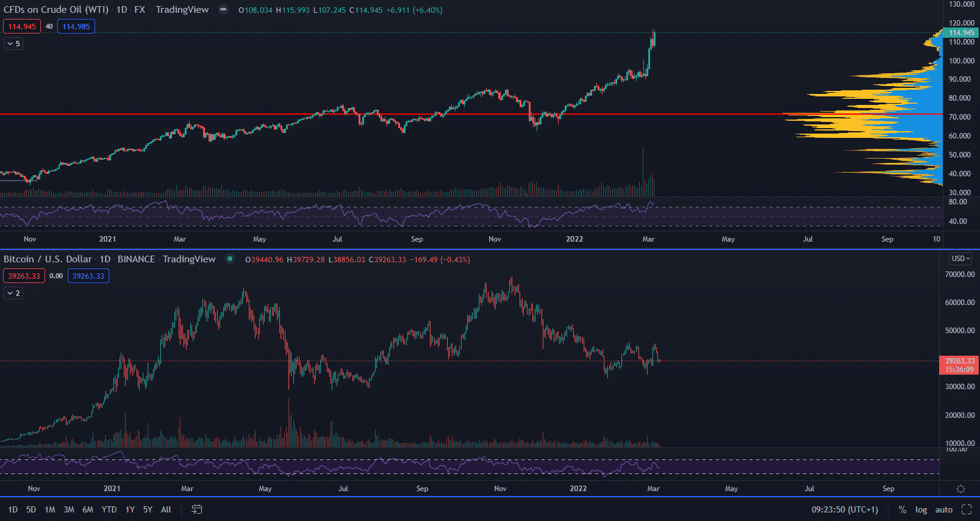Open the go-to-date calendar icon
The width and height of the screenshot is (980, 521).
click(x=196, y=509)
